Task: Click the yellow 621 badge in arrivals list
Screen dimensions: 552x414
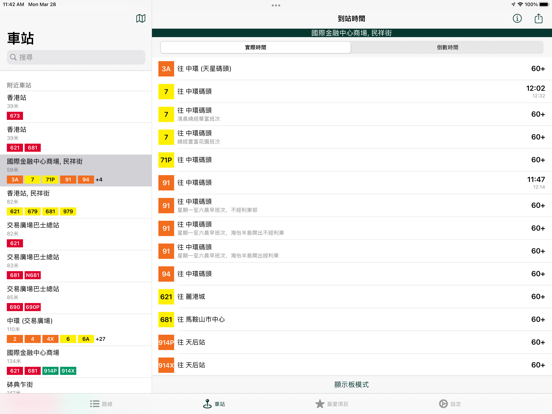Action: tap(166, 297)
